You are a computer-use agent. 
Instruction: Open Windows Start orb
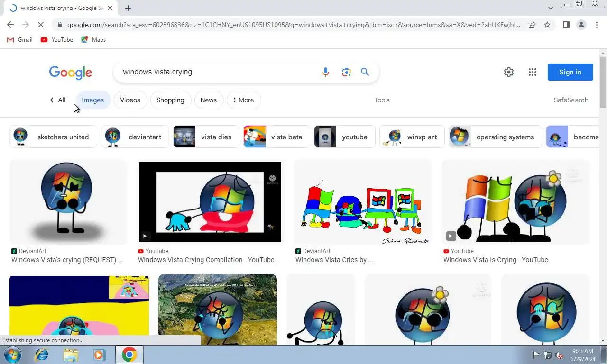point(13,355)
